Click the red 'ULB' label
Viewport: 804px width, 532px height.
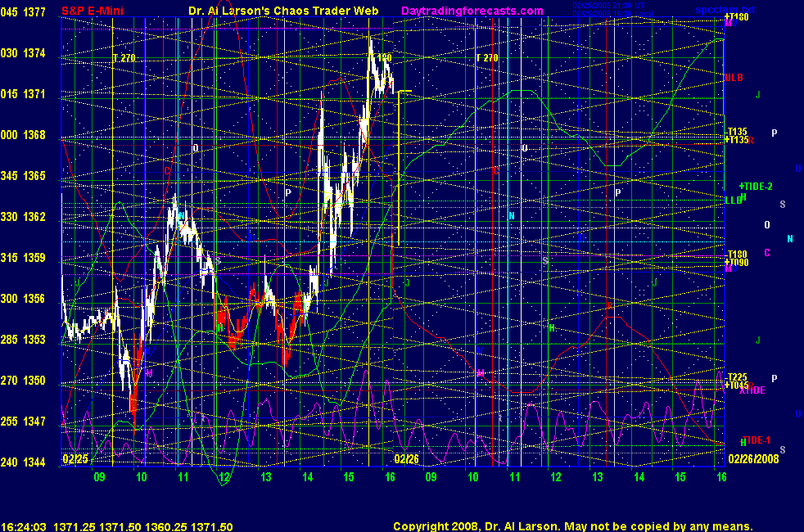pos(734,78)
